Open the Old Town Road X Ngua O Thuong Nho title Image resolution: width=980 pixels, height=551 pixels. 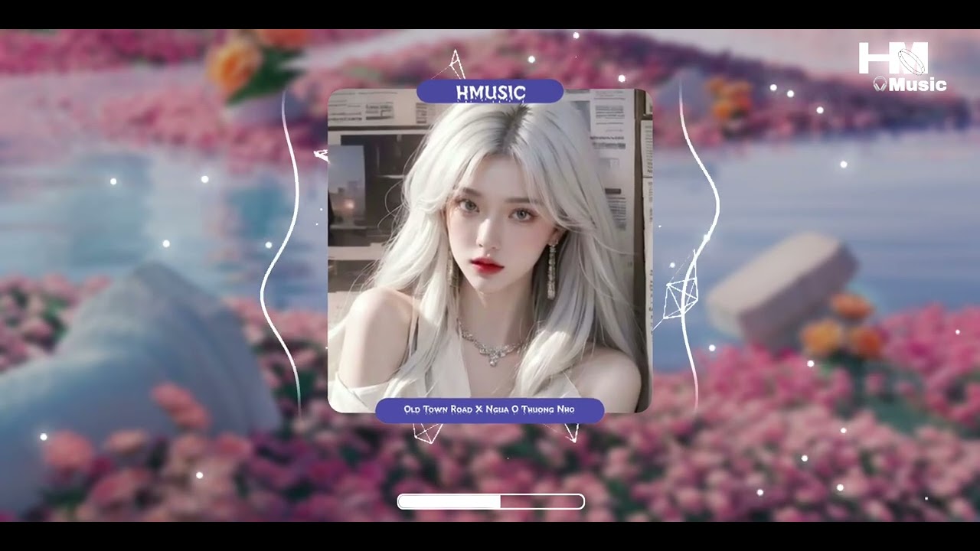point(489,410)
